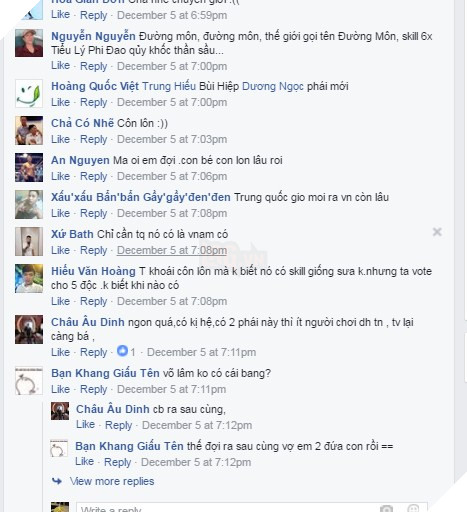Screen dimensions: 467x512
Task: Open the tagged name Dương Ngọc
Action: coord(273,86)
